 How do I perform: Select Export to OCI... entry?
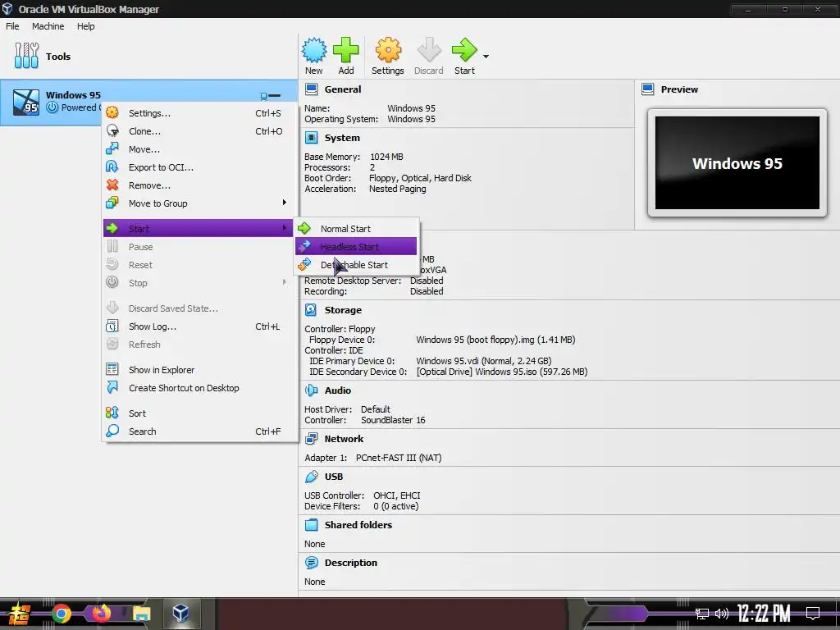click(200, 167)
